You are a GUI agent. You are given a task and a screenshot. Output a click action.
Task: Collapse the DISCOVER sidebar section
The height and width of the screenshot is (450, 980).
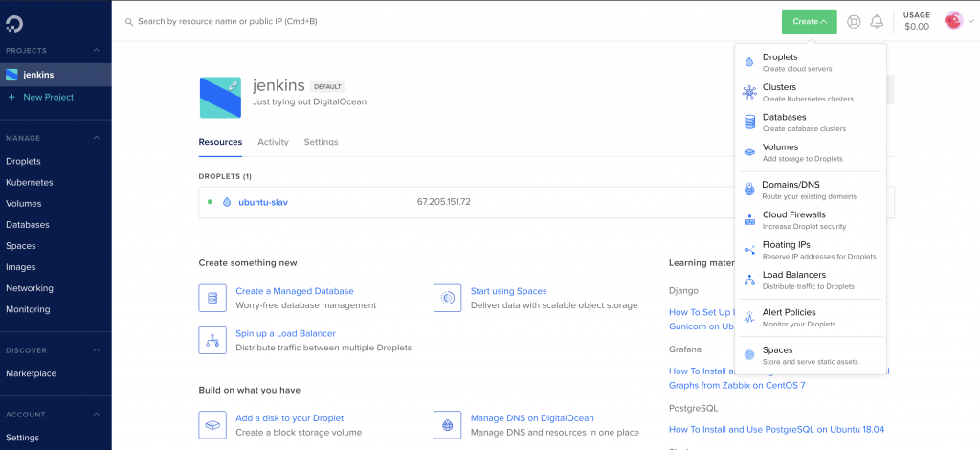tap(97, 350)
